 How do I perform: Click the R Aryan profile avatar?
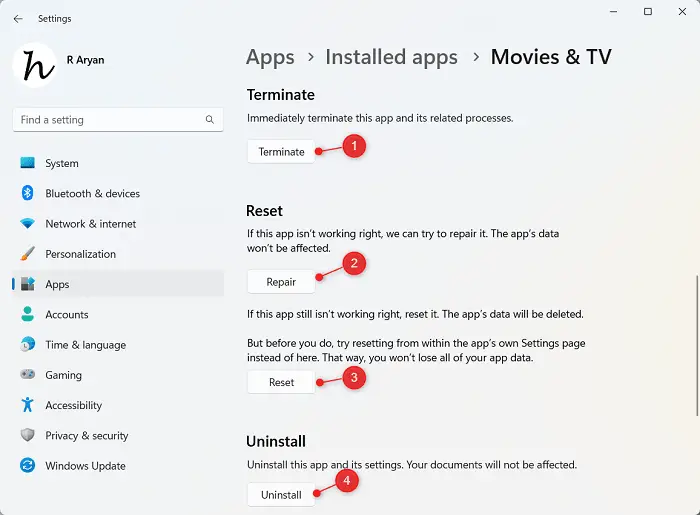[35, 65]
